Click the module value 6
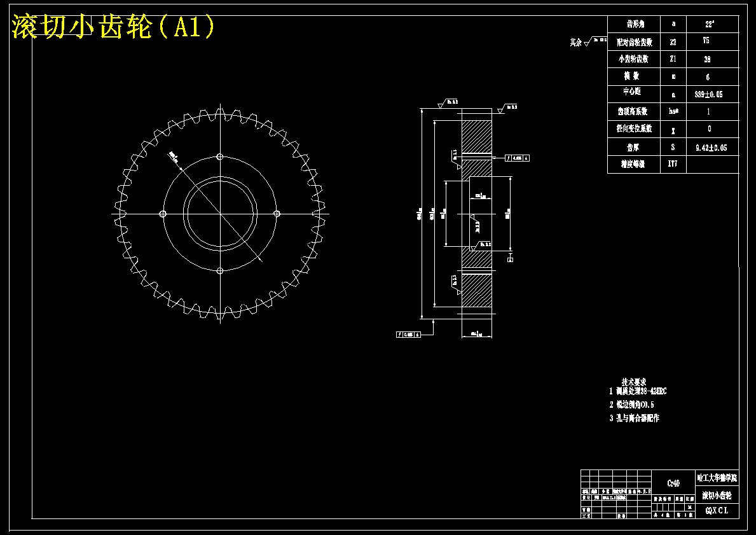The width and height of the screenshot is (756, 535). coord(708,77)
